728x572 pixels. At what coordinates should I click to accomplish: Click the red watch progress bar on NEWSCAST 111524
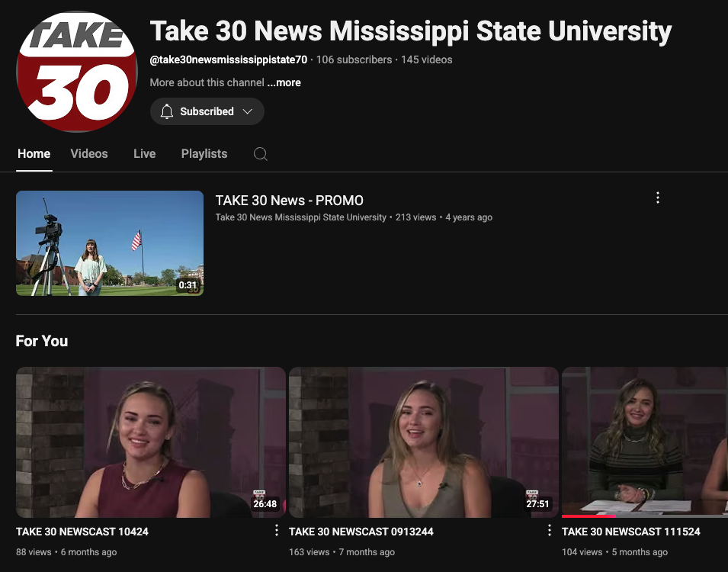pyautogui.click(x=588, y=516)
